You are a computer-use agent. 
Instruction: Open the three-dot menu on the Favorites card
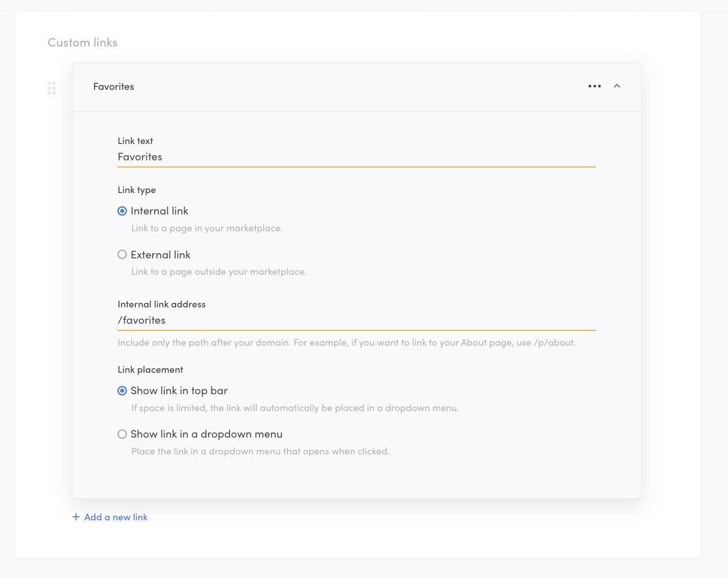(x=594, y=86)
